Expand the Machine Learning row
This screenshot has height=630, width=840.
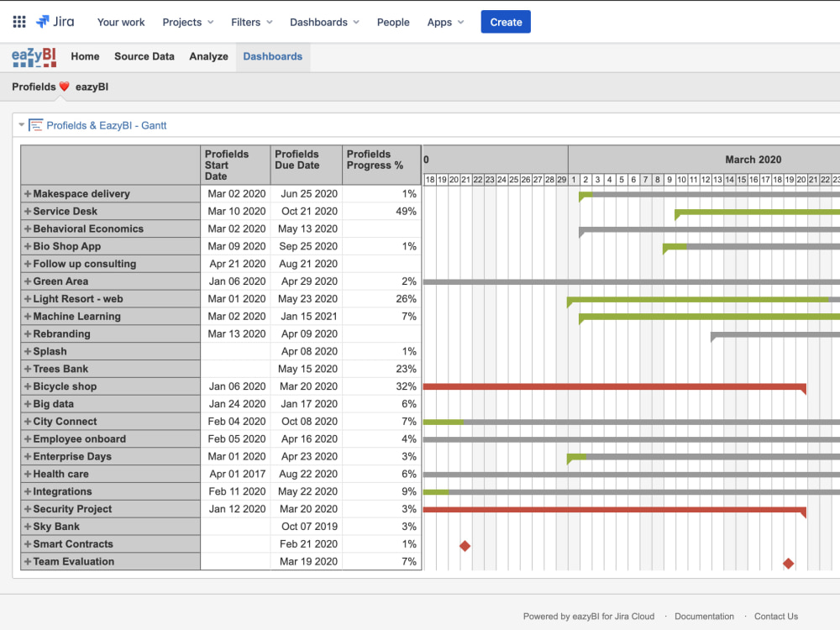point(28,316)
